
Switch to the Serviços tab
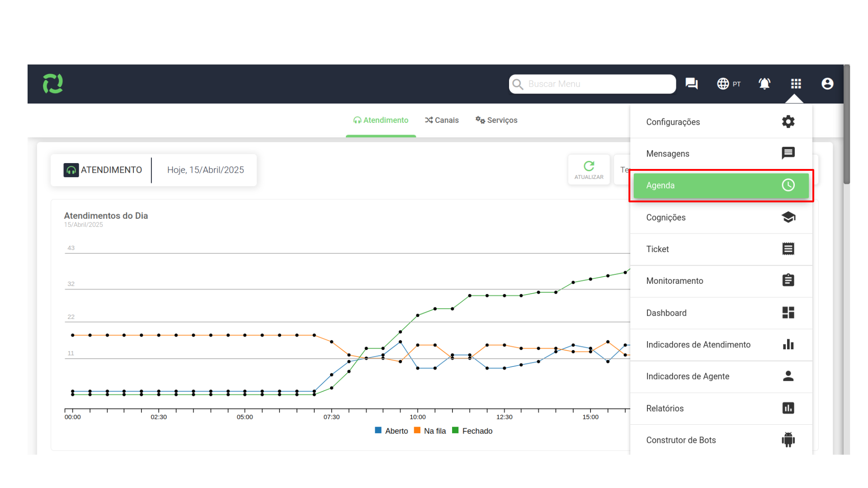pyautogui.click(x=496, y=120)
